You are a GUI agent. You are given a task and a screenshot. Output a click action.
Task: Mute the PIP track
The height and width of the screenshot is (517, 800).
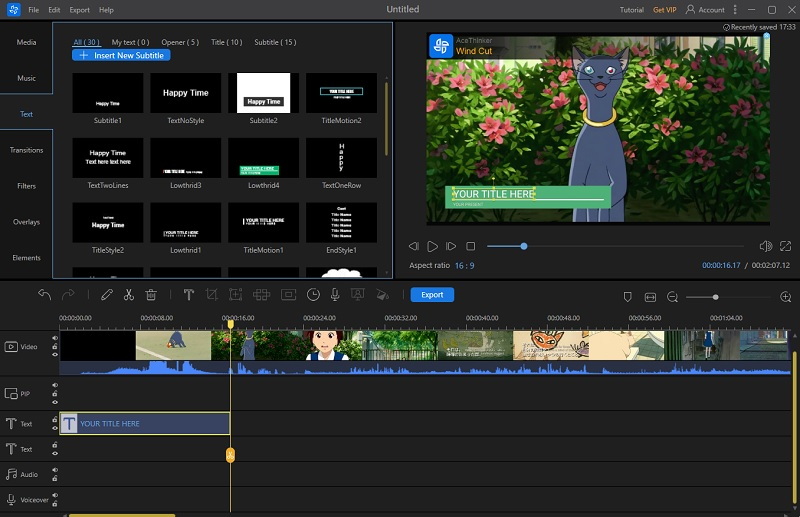[x=55, y=385]
